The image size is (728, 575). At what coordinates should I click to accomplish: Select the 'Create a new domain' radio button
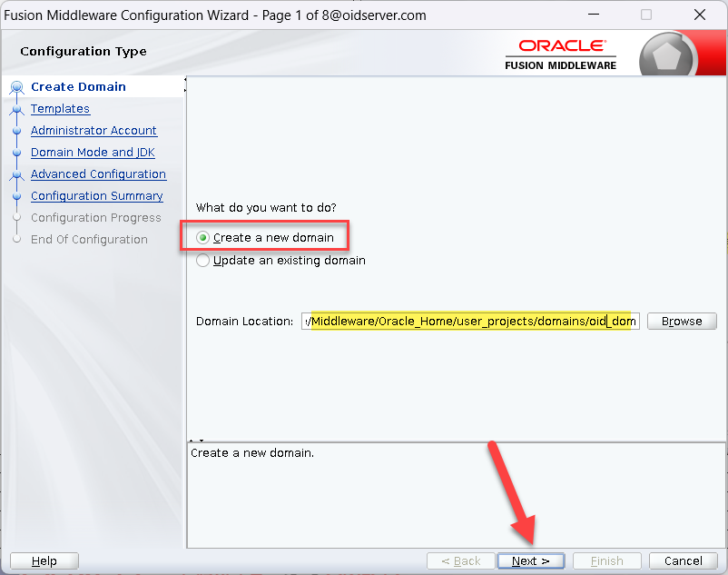[203, 238]
